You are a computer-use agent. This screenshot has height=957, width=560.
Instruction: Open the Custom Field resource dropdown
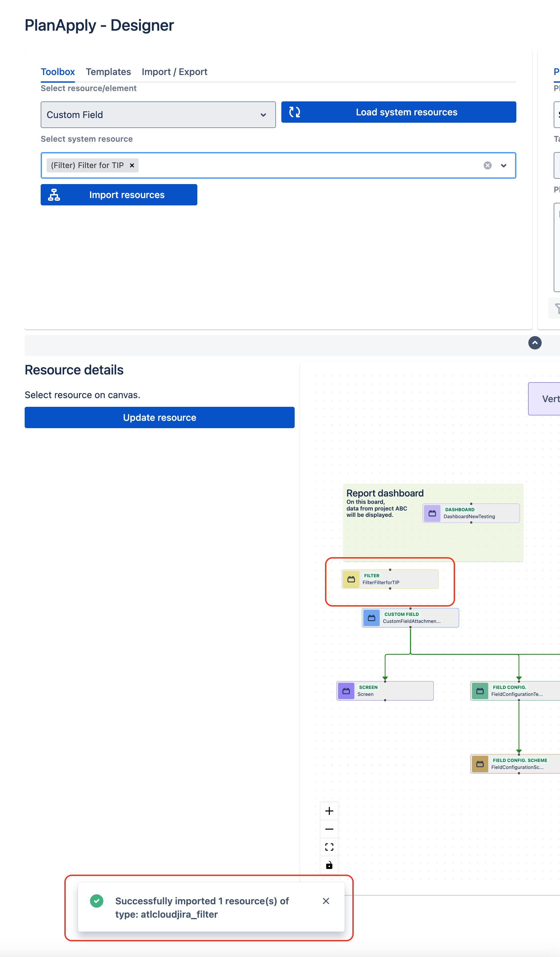(x=158, y=115)
